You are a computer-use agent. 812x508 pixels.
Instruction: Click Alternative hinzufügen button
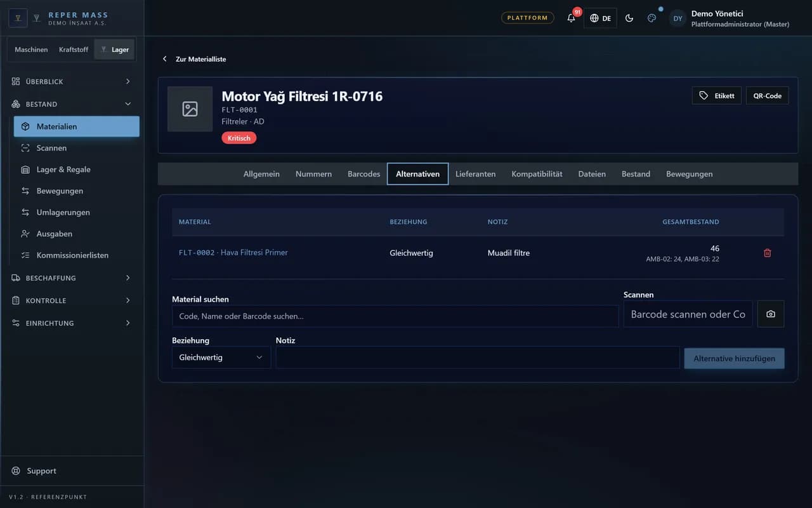[x=735, y=359]
